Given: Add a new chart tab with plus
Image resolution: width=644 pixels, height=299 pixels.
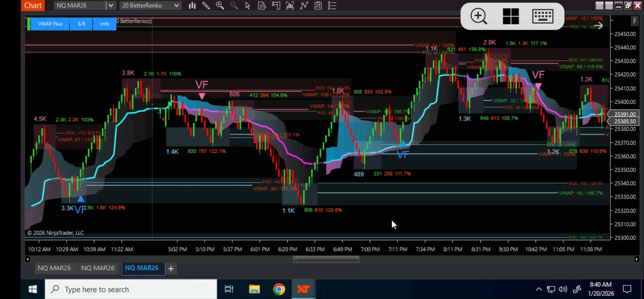Looking at the screenshot, I should (x=171, y=269).
